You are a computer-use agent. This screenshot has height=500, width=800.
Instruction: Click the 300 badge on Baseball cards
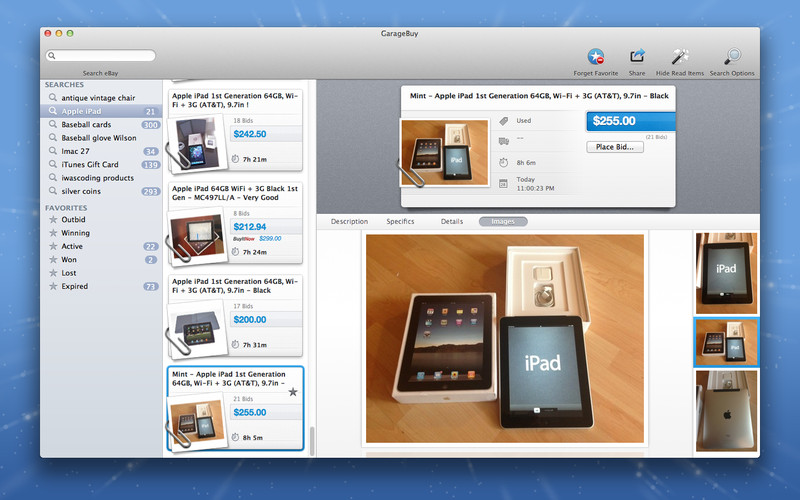151,124
